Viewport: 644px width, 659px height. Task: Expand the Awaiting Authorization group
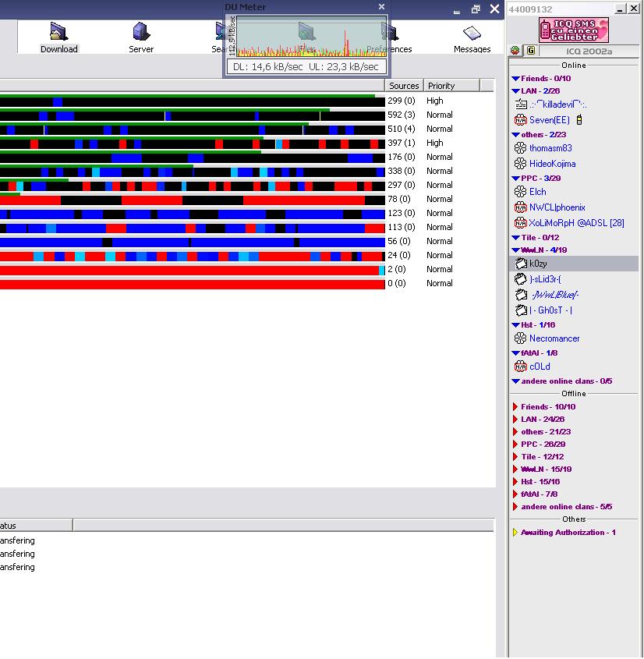(515, 533)
